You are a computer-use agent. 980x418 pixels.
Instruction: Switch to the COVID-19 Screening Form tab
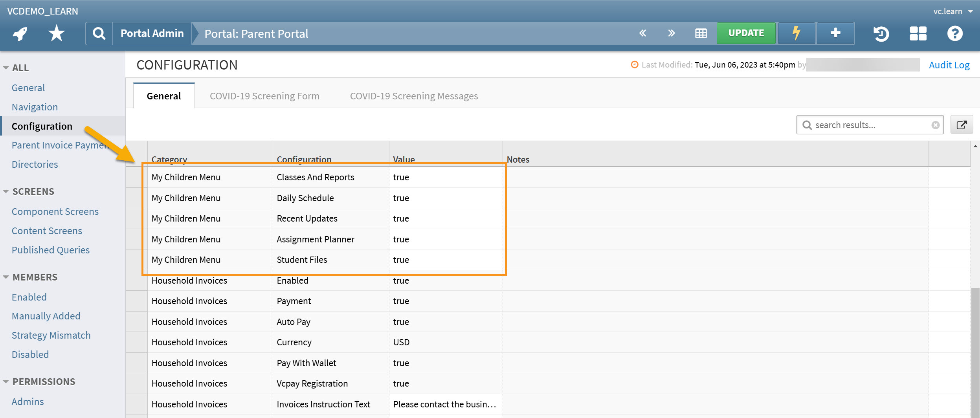264,95
